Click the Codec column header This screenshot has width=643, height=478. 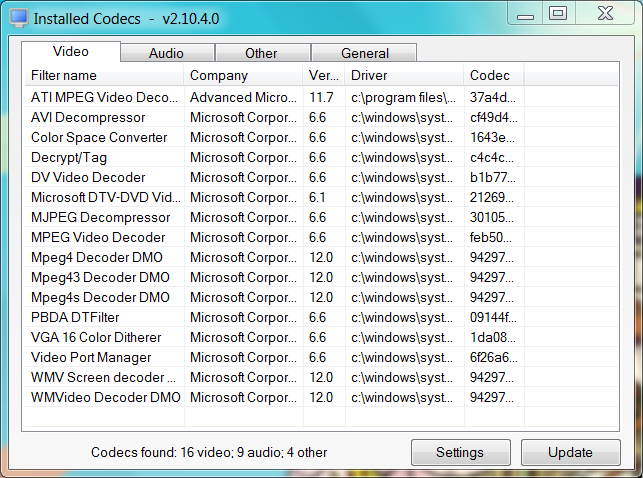(x=494, y=75)
